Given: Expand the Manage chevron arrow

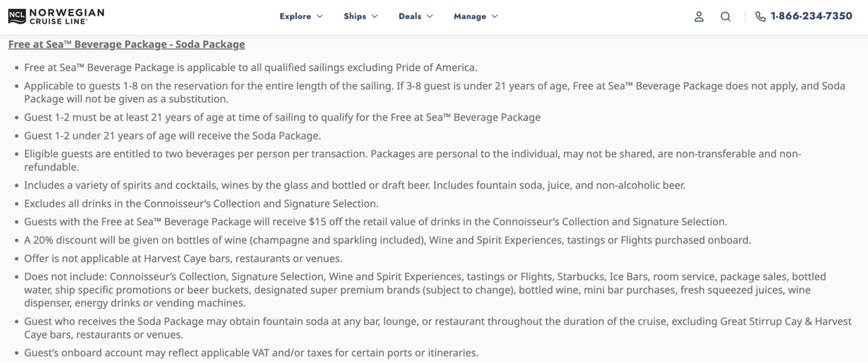Looking at the screenshot, I should (495, 17).
